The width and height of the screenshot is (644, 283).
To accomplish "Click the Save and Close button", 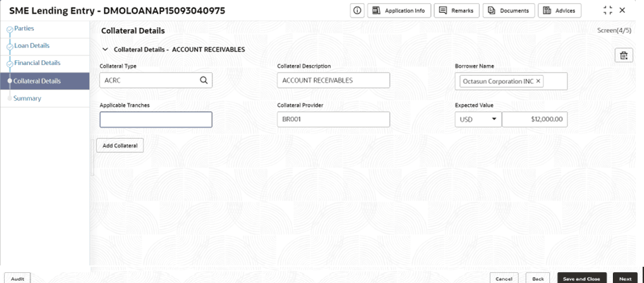I will pyautogui.click(x=582, y=278).
